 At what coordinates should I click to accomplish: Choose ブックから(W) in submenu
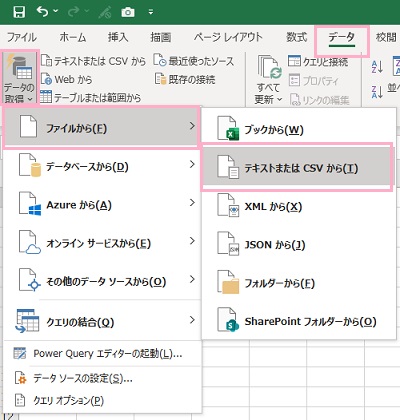[x=298, y=129]
